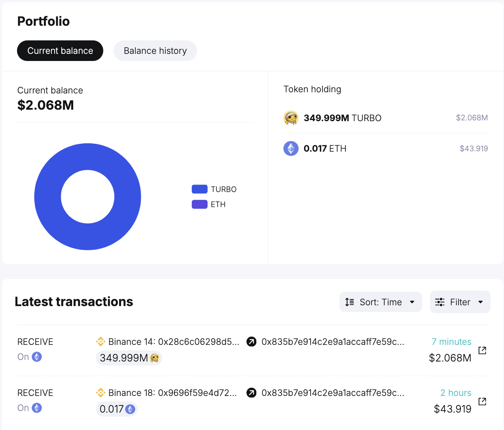Viewport: 504px width, 430px height.
Task: Open external link for the 2 hours transaction
Action: (482, 401)
